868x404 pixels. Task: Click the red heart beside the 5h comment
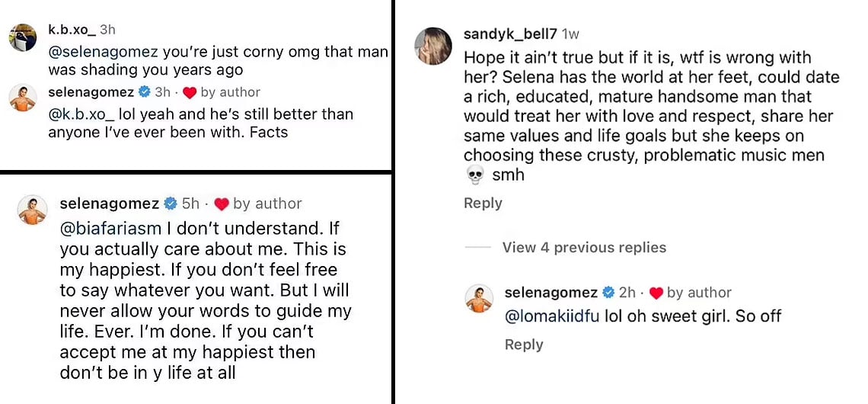pos(222,204)
